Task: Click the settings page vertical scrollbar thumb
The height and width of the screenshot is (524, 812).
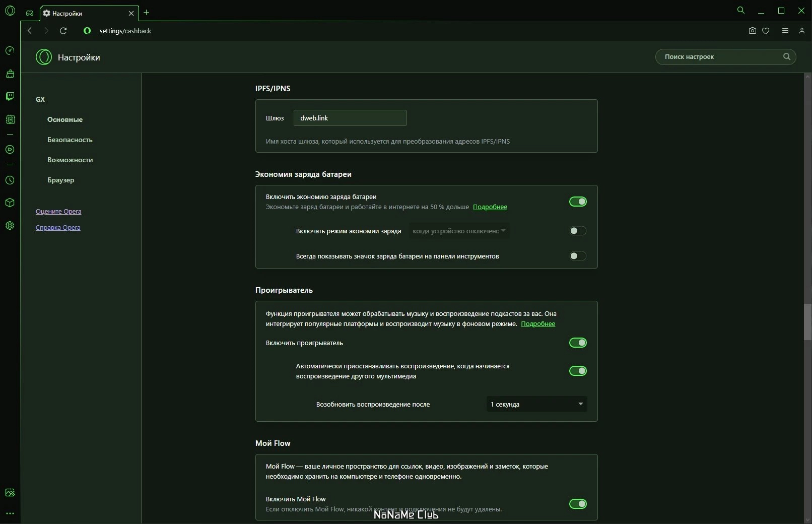Action: pyautogui.click(x=807, y=322)
